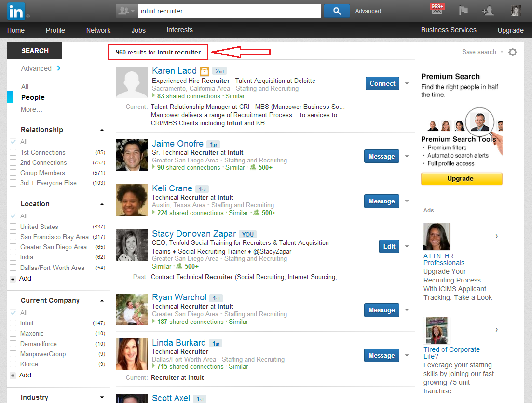The height and width of the screenshot is (403, 532).
Task: Open the Jobs menu
Action: point(138,30)
